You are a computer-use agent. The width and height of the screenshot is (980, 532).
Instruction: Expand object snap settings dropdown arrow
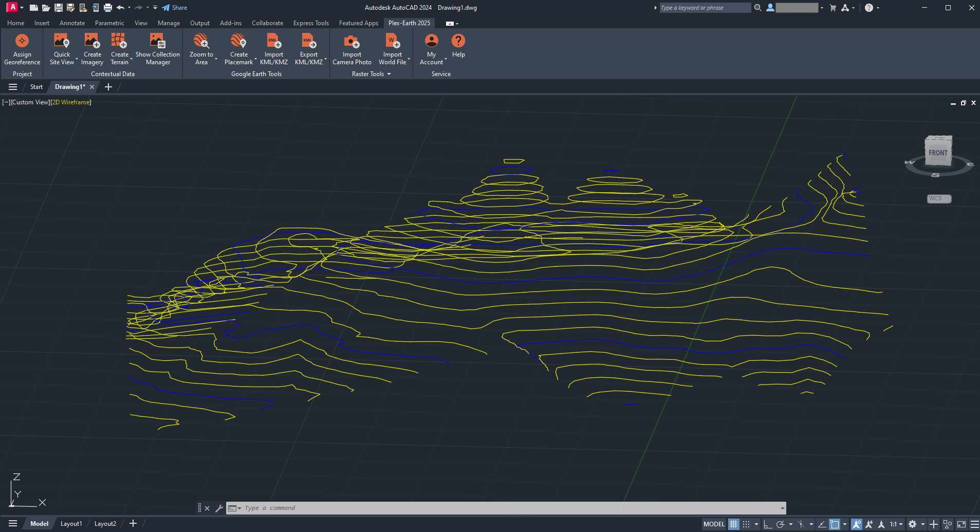844,524
